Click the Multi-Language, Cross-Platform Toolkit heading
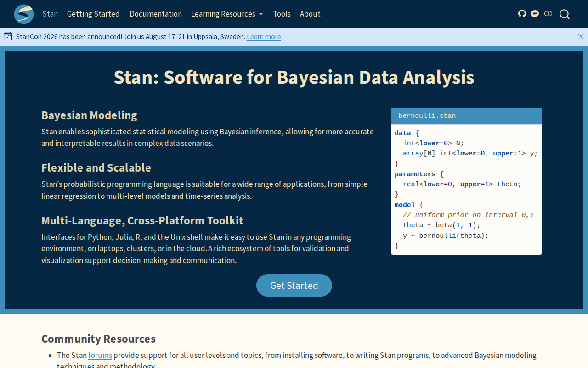The width and height of the screenshot is (588, 368). pos(142,220)
